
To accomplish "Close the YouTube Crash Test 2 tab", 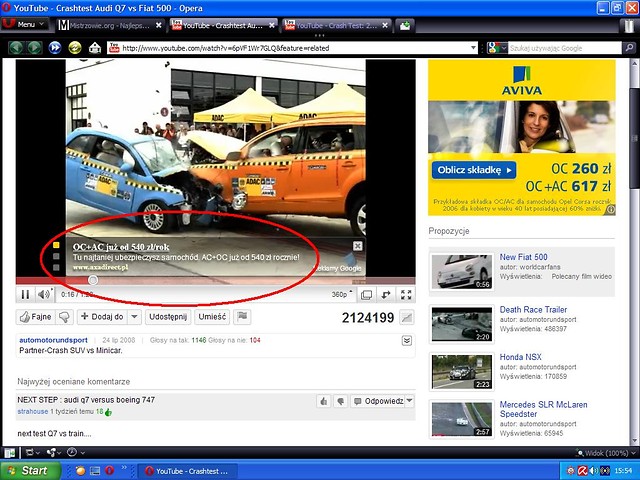I will click(385, 25).
